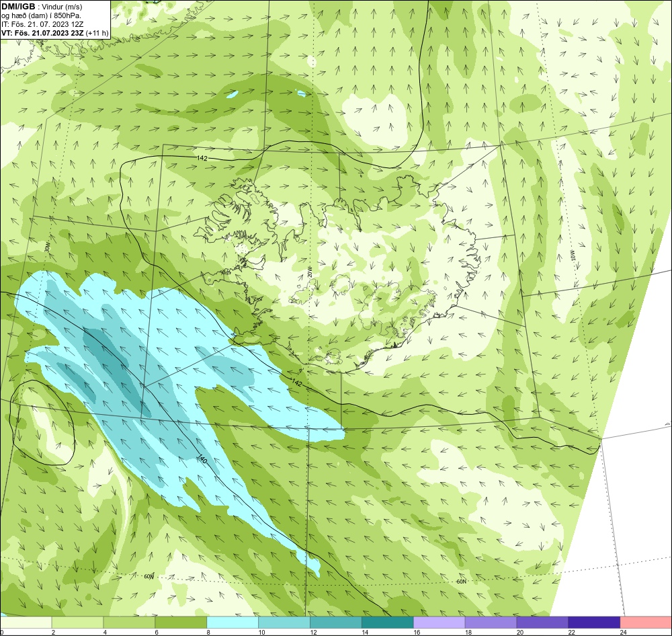Click the 10W longitude label
Viewport: 672px width, 636px height.
573,255
